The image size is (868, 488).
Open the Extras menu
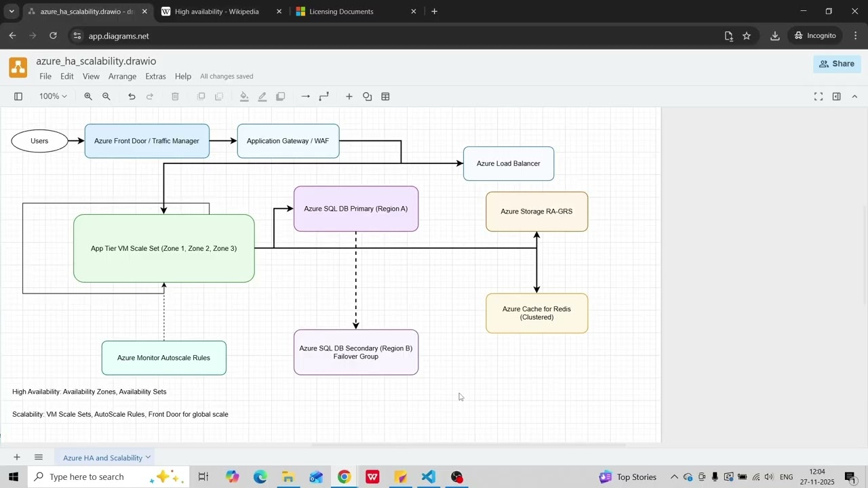pos(155,77)
